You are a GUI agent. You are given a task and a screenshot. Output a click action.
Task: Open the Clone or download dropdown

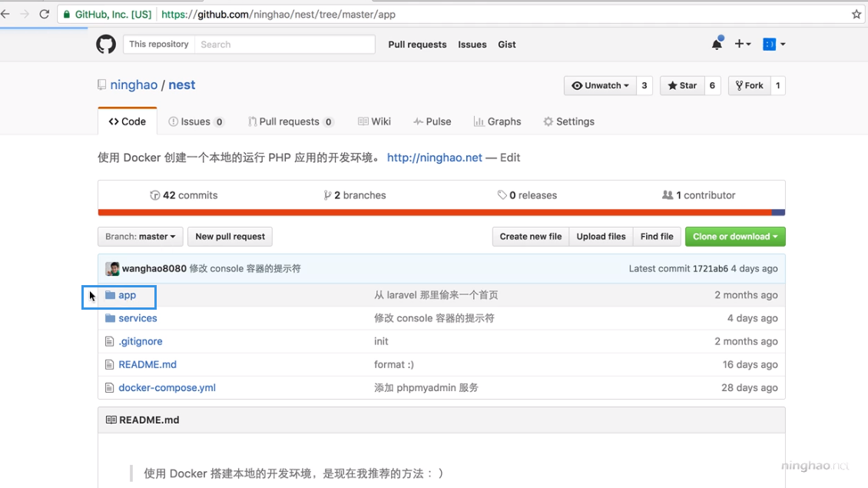735,237
